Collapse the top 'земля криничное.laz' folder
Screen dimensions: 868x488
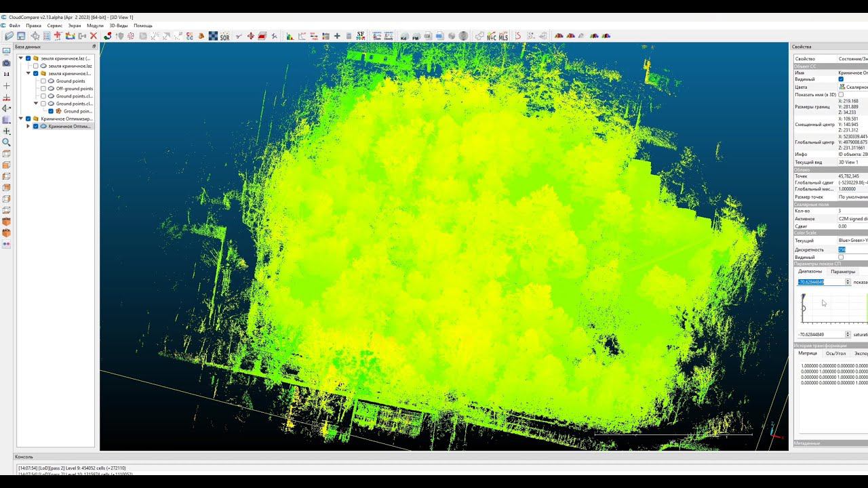coord(20,58)
